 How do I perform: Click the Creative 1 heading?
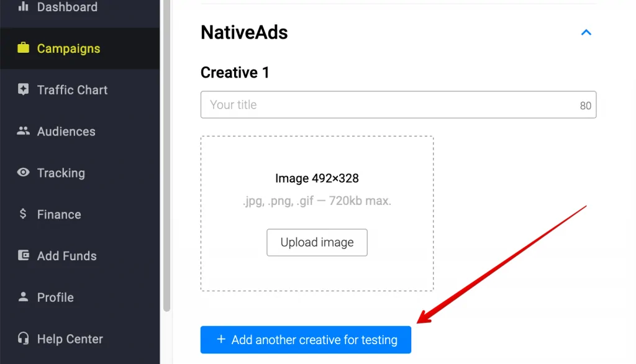[235, 73]
